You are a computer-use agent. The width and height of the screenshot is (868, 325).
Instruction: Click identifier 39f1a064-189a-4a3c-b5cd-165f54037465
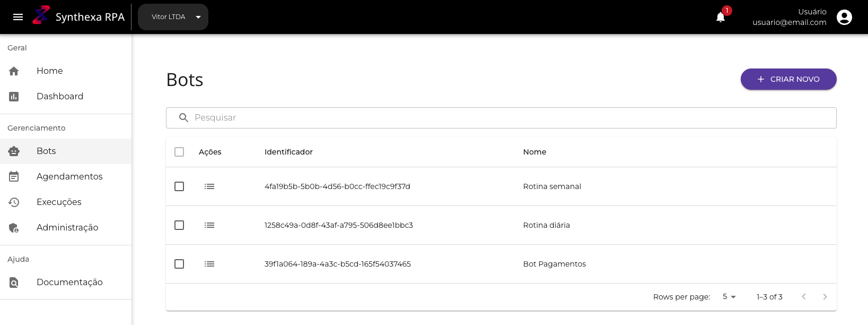tap(338, 264)
